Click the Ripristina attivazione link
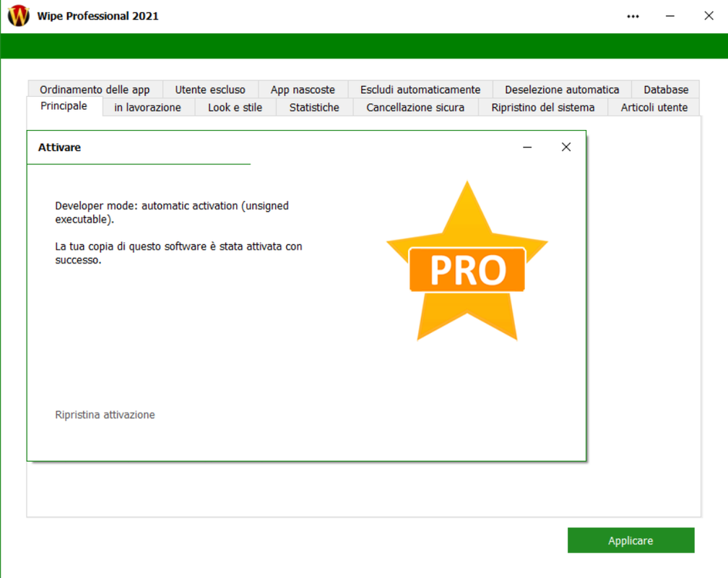 105,415
